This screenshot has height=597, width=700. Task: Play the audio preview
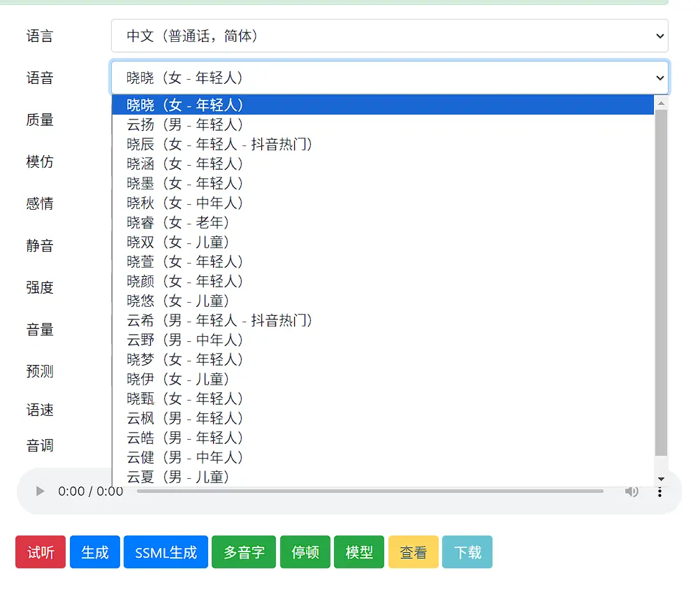coord(41,491)
